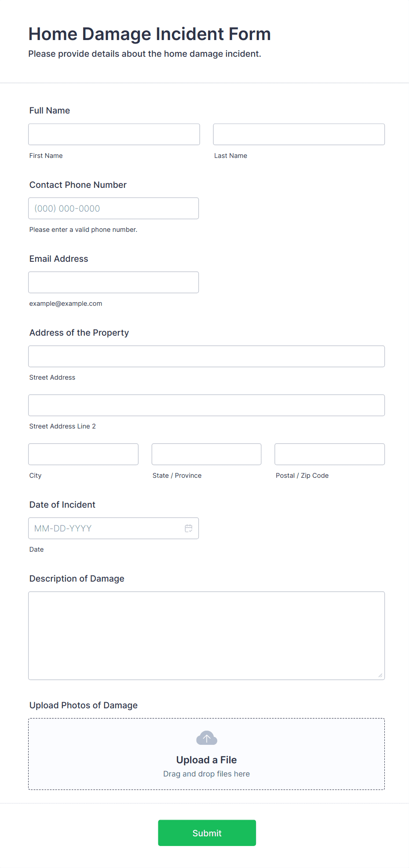Focus the Street Address Line 2 field
Screen dimensions: 409x868
[x=206, y=405]
